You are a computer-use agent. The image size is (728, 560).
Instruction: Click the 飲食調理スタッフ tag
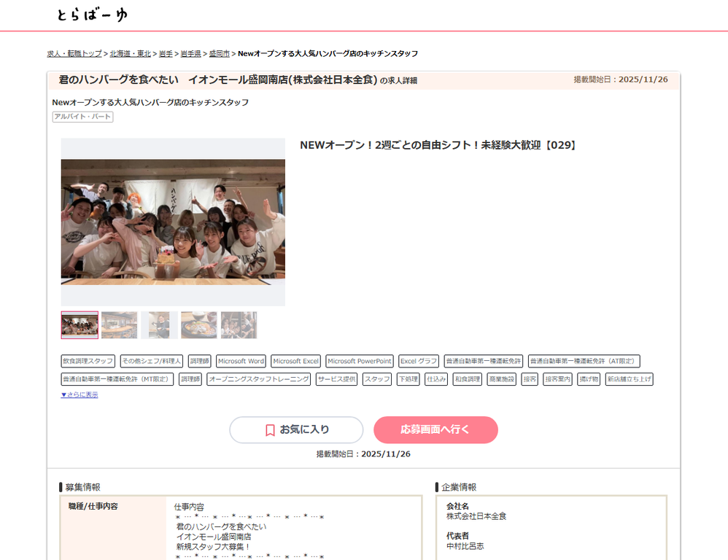(88, 361)
